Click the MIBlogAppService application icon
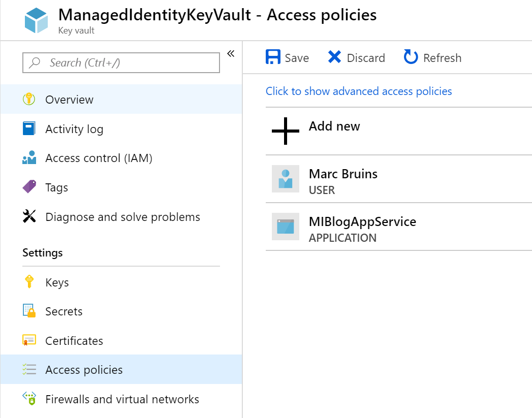This screenshot has height=418, width=532. coord(286,227)
